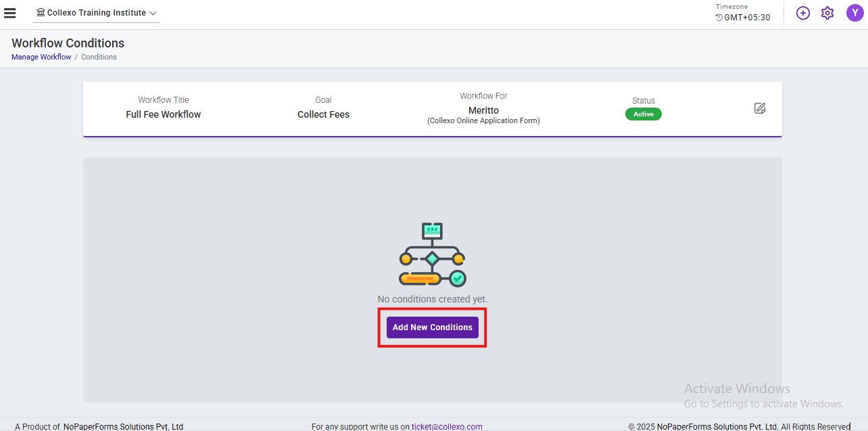Click the flowchart illustration graphic
The height and width of the screenshot is (431, 868).
pos(432,254)
